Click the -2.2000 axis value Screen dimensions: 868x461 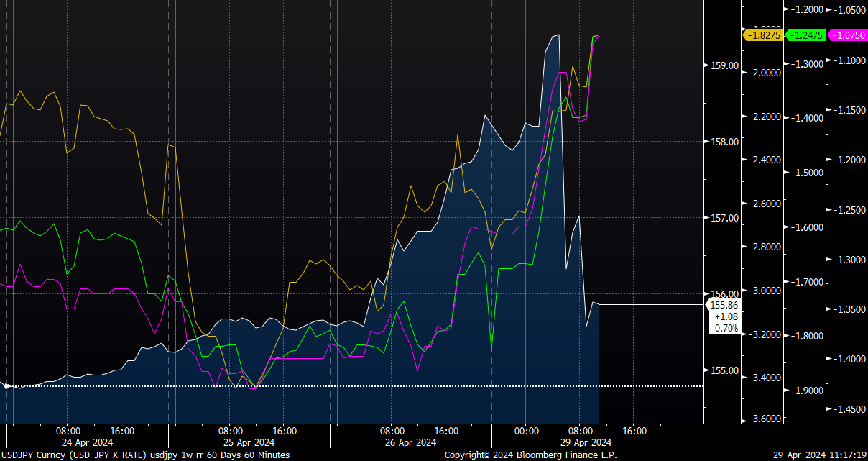[x=764, y=117]
